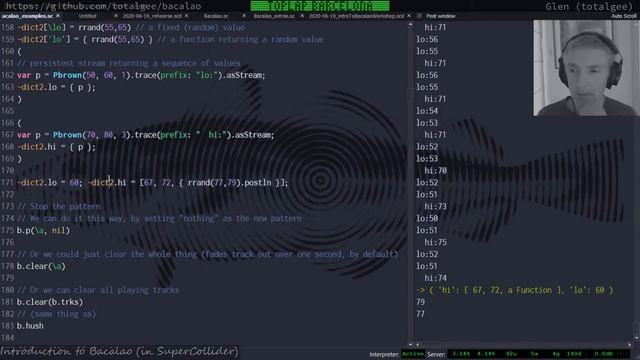Switch to the acalao_examples.sc tab
Screen dimensions: 640x360
(x=27, y=16)
